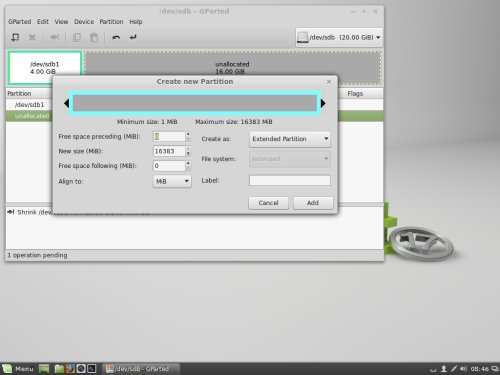Click '1 operation pending' status text
The height and width of the screenshot is (375, 500).
[x=37, y=255]
